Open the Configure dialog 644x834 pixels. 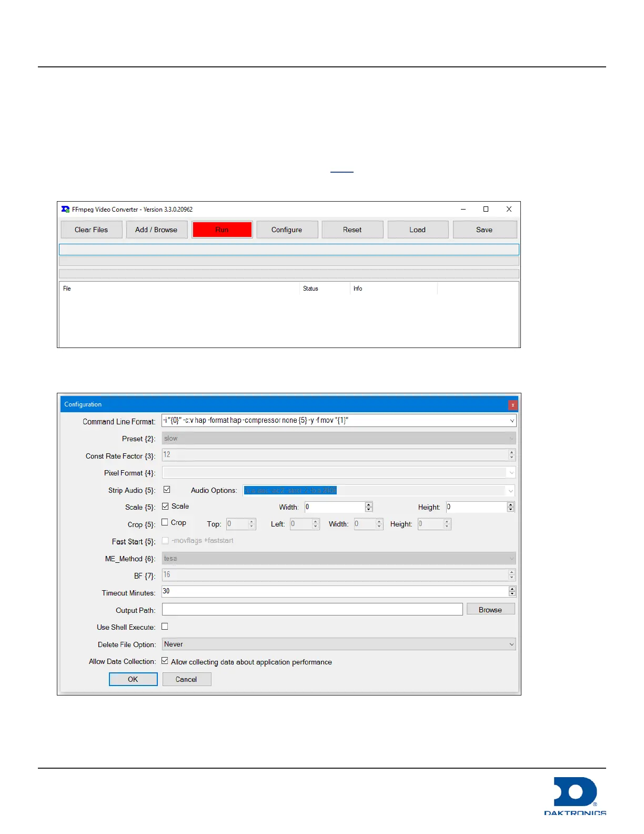tap(287, 230)
